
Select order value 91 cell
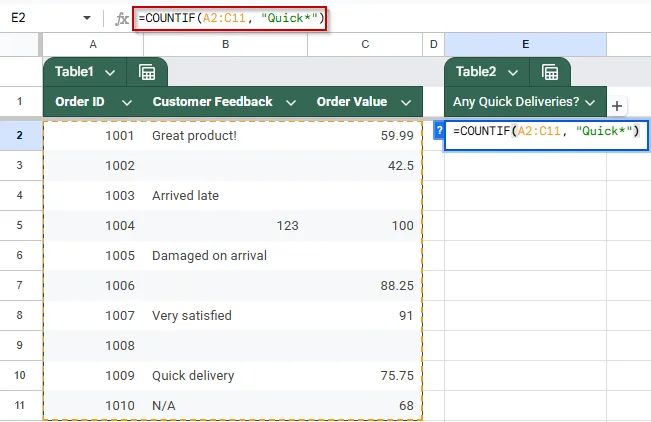coord(365,315)
